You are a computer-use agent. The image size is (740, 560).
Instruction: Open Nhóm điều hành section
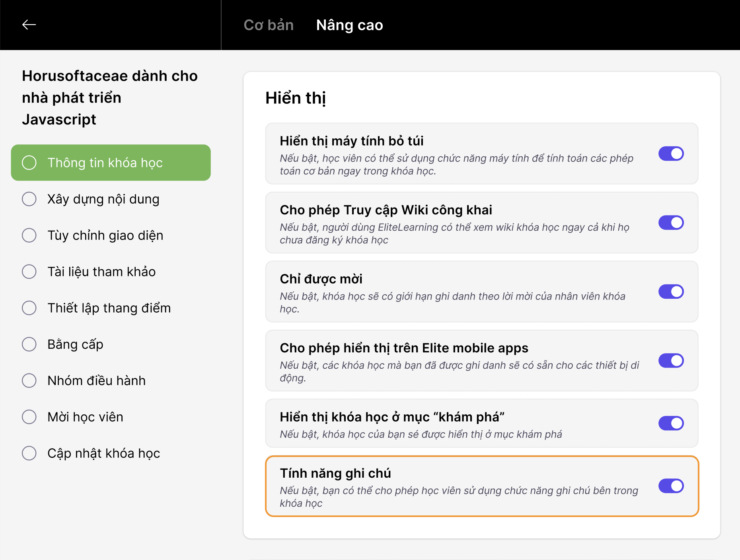pyautogui.click(x=111, y=381)
